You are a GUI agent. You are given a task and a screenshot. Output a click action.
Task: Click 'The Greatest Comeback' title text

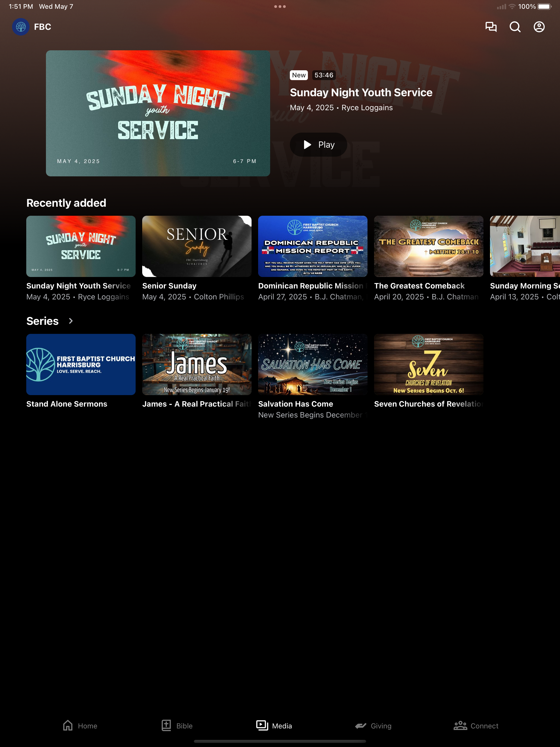pyautogui.click(x=419, y=286)
